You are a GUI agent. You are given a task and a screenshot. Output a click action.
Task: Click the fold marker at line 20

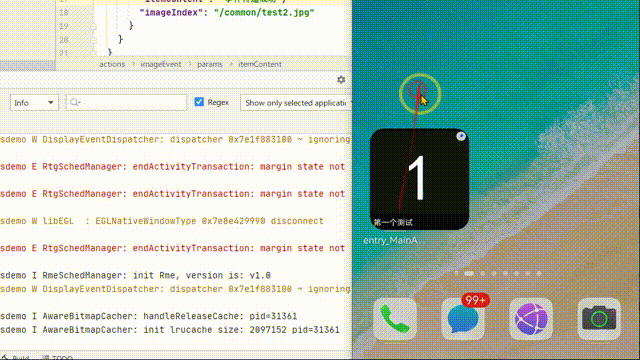pyautogui.click(x=93, y=40)
